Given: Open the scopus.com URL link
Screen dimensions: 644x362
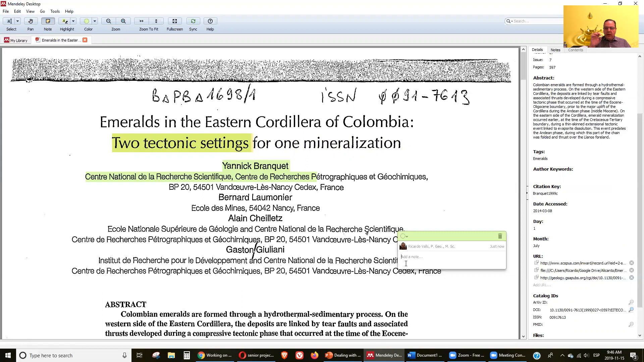Looking at the screenshot, I should click(x=583, y=263).
